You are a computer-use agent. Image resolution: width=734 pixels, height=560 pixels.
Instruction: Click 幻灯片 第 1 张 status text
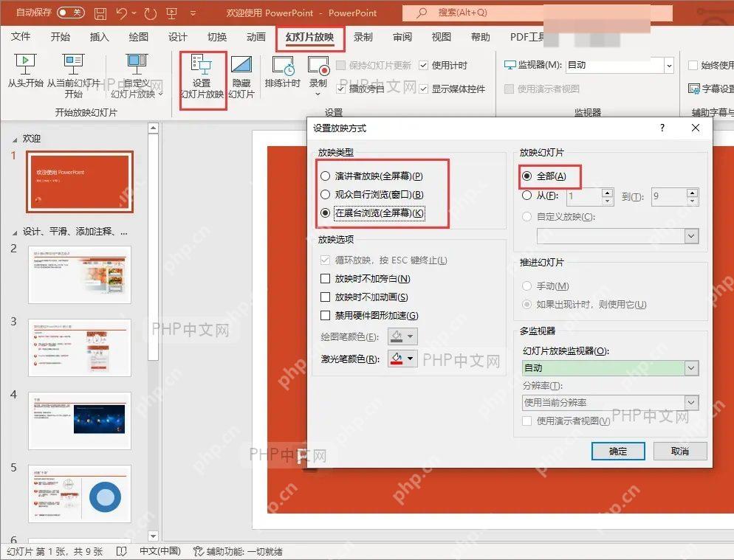[x=55, y=552]
